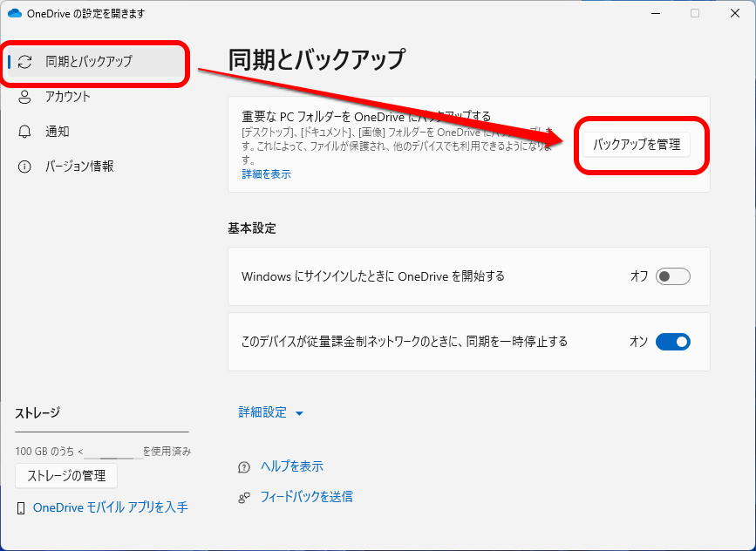Click the phone icon beside OneDrive モバイル アプリ
This screenshot has height=551, width=756.
tap(21, 507)
